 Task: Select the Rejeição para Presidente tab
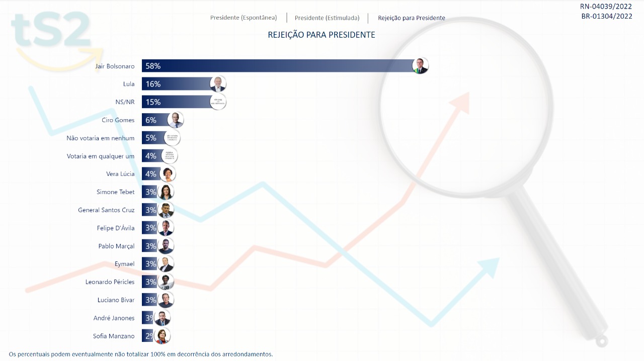tap(412, 18)
